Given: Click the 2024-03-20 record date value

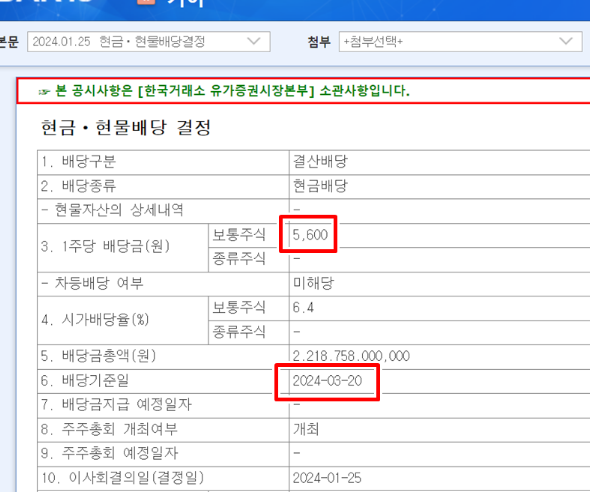Looking at the screenshot, I should pyautogui.click(x=327, y=381).
